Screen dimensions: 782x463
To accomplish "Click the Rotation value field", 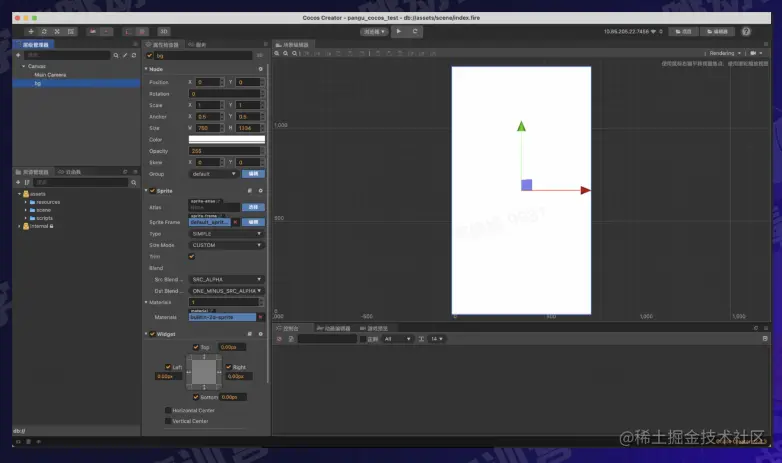I will [224, 94].
